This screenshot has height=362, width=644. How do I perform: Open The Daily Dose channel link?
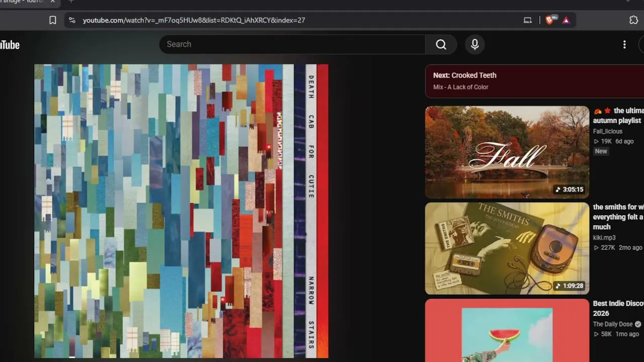(613, 324)
